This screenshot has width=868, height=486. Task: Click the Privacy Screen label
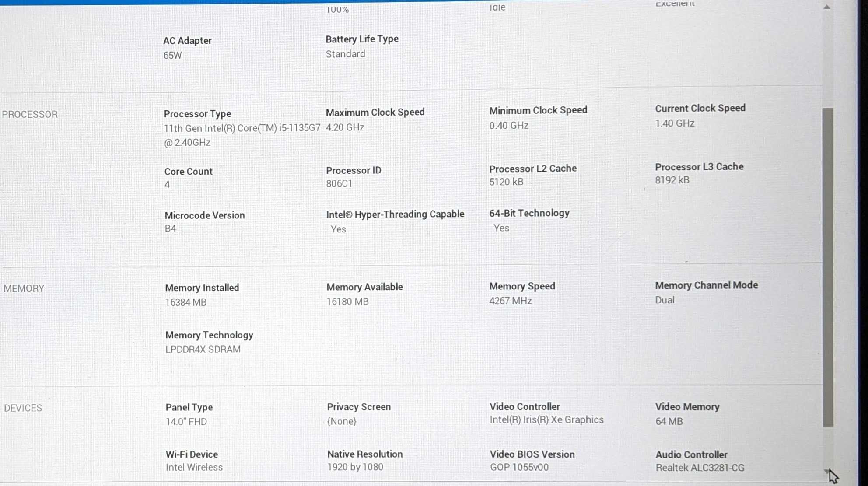pyautogui.click(x=359, y=407)
